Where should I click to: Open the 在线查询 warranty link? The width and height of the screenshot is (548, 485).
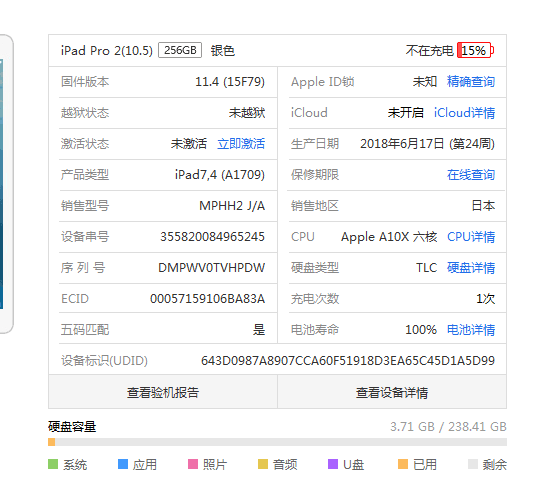471,175
